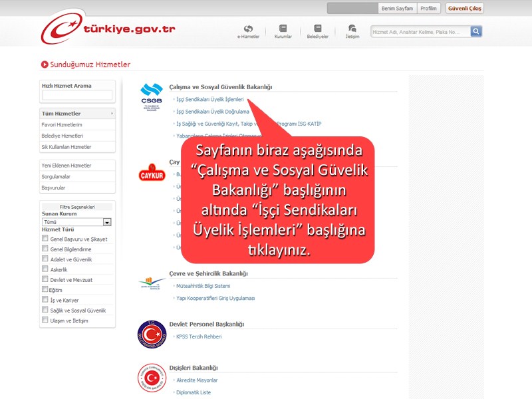
Task: Select Yeni Eklenen Hizmetler in the sidebar
Action: (77, 166)
